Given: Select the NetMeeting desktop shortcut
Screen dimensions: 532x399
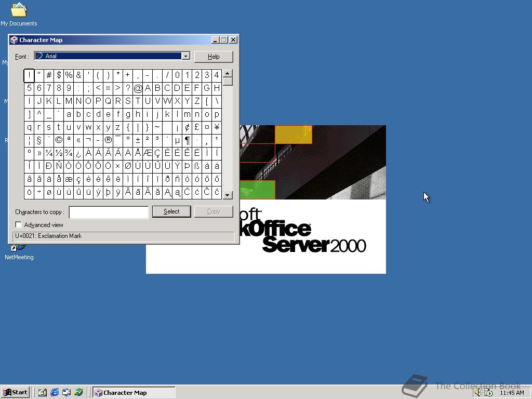Looking at the screenshot, I should (19, 252).
